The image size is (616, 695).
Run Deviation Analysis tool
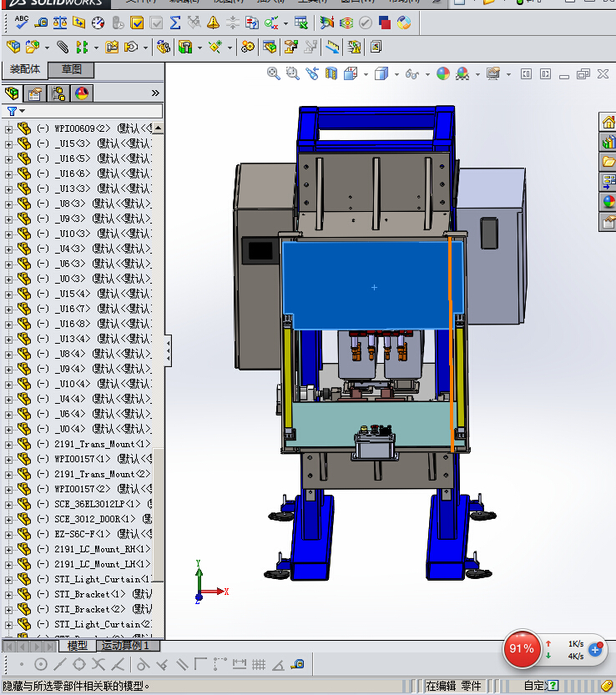327,23
